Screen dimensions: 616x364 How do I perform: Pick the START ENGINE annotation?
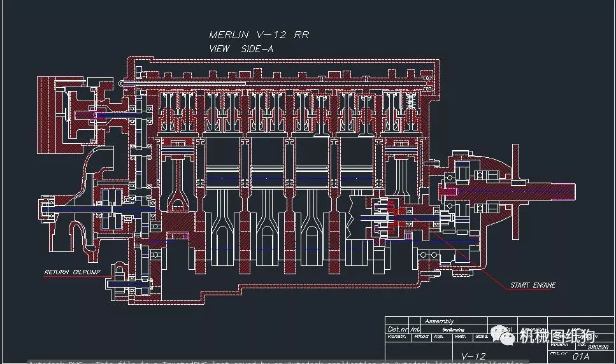[x=533, y=285]
